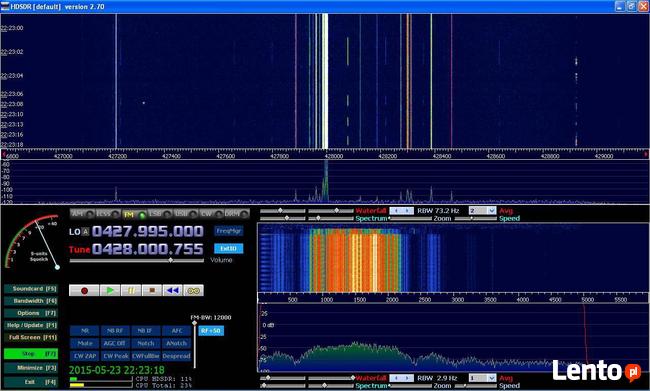Select CW demodulation mode
Image resolution: width=650 pixels, height=391 pixels.
[211, 214]
